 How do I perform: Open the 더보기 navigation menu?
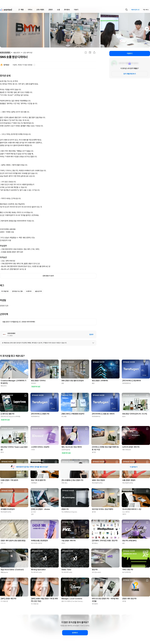click(76, 10)
